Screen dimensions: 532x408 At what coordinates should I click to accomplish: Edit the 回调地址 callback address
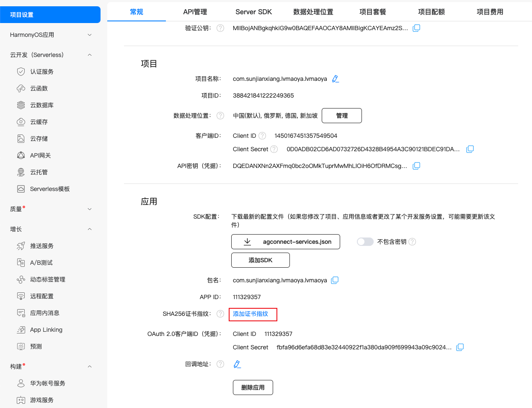pos(237,364)
